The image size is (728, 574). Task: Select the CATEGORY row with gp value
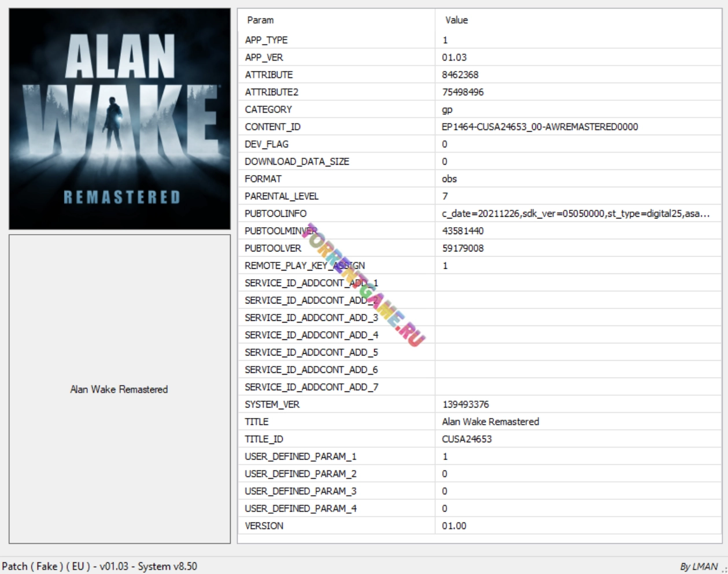click(268, 109)
